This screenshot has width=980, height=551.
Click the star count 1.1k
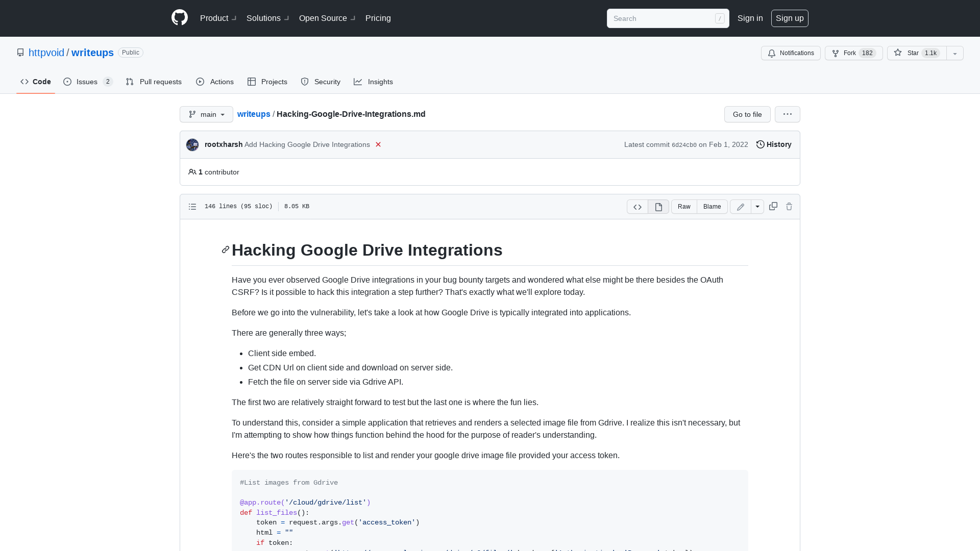coord(931,53)
